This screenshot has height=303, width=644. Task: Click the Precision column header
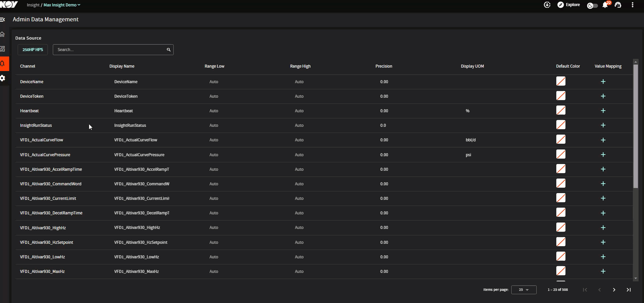pyautogui.click(x=384, y=66)
